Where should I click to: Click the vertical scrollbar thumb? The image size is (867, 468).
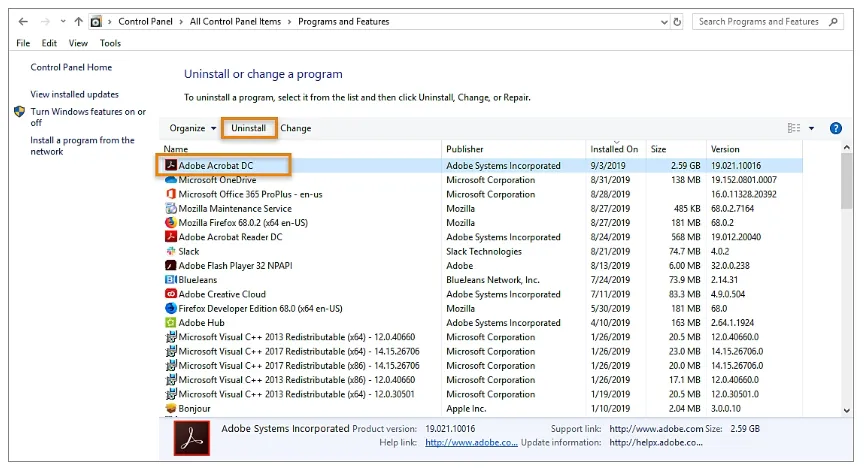tap(846, 181)
